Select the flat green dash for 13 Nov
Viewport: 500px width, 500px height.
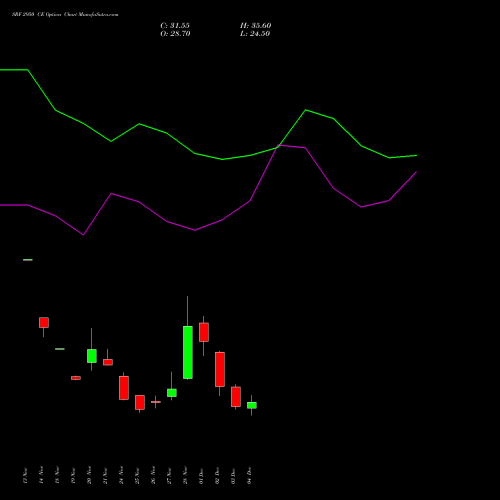[28, 260]
